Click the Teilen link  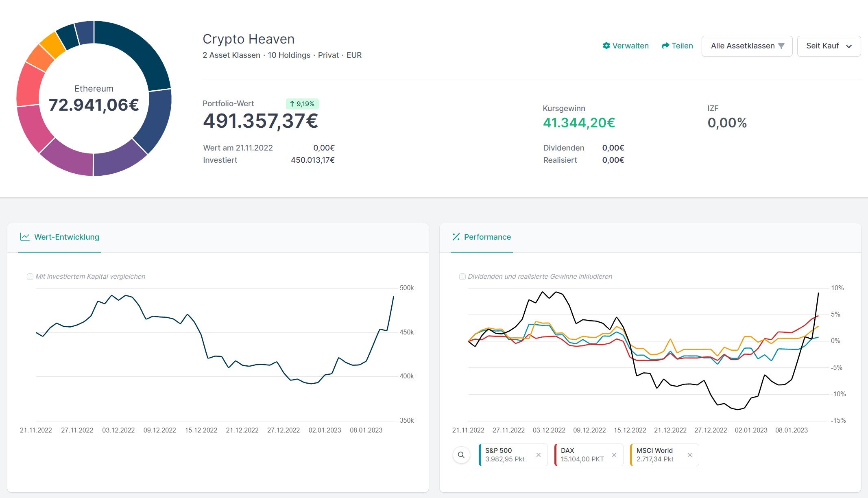tap(682, 46)
